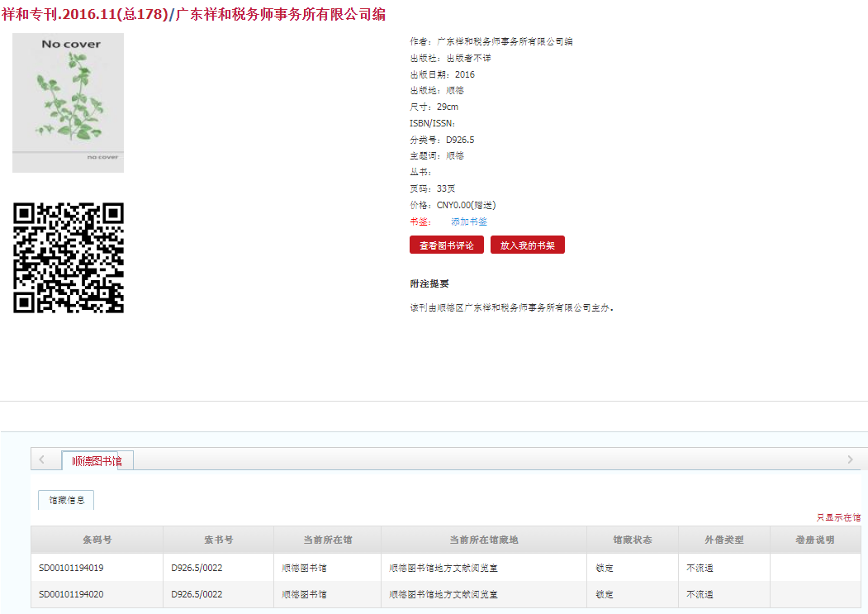This screenshot has width=868, height=614.
Task: Click the 查看图书评论 button
Action: pyautogui.click(x=447, y=245)
